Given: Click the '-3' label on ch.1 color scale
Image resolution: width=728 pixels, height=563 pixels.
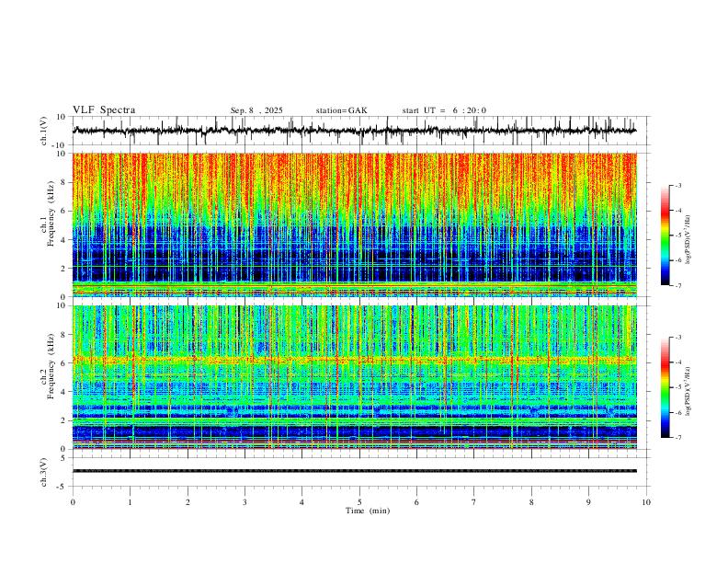Looking at the screenshot, I should click(678, 185).
